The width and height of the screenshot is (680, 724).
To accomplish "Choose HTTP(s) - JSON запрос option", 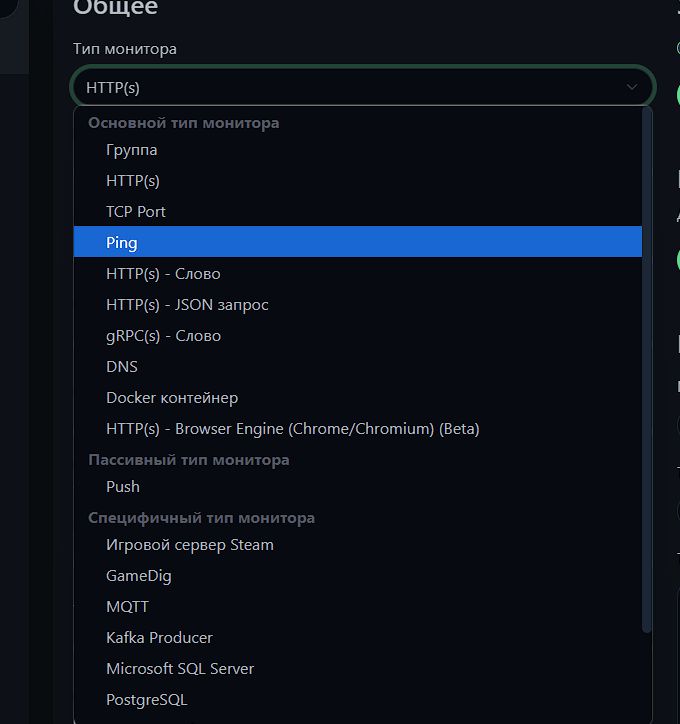I will click(358, 305).
